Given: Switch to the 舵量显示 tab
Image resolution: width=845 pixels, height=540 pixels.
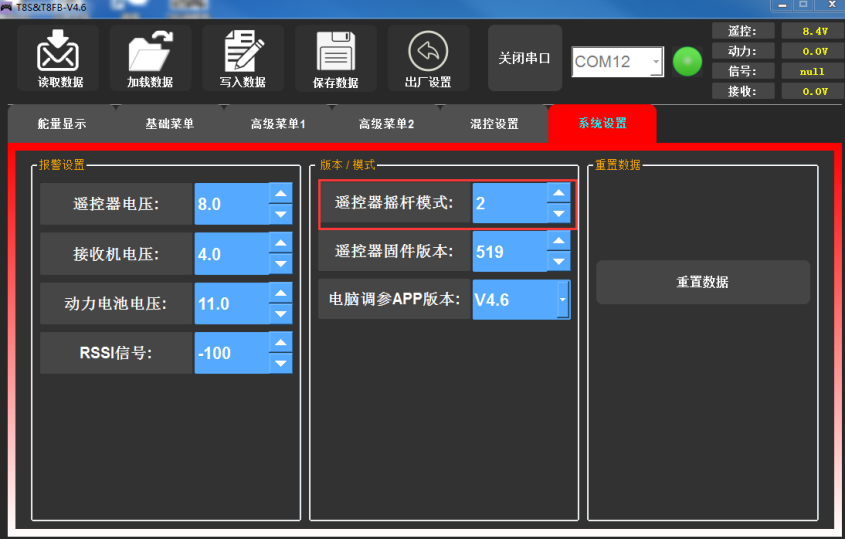Looking at the screenshot, I should tap(62, 124).
